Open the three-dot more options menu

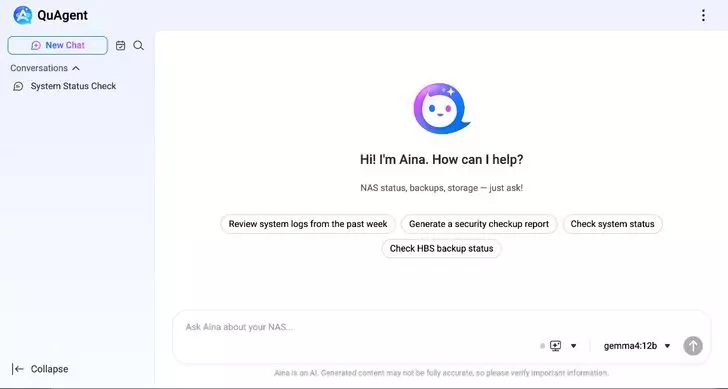pos(703,15)
